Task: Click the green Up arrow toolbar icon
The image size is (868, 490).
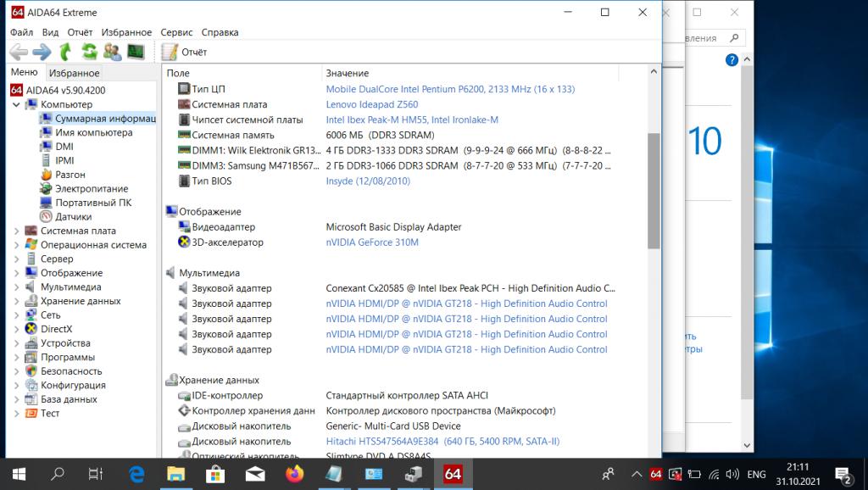Action: [65, 52]
